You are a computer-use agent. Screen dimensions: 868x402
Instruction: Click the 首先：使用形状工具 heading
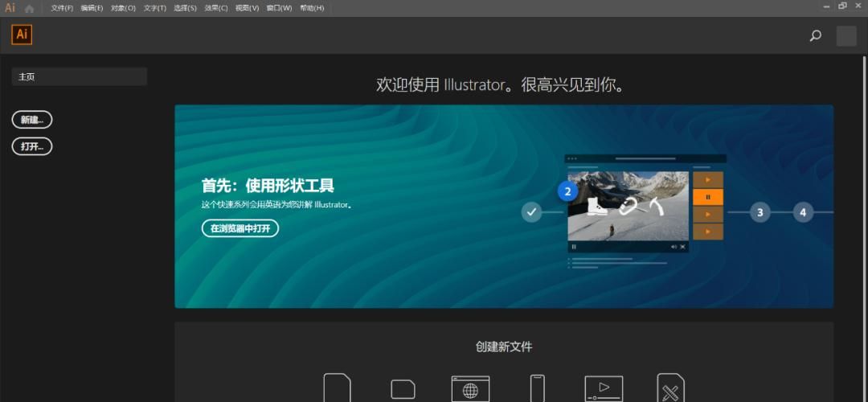click(x=268, y=186)
